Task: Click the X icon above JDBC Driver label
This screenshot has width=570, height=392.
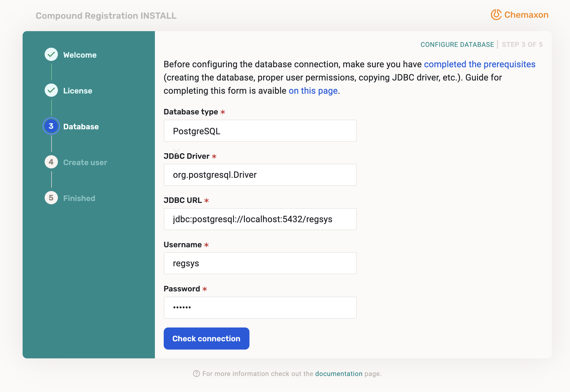Action: 176,151
